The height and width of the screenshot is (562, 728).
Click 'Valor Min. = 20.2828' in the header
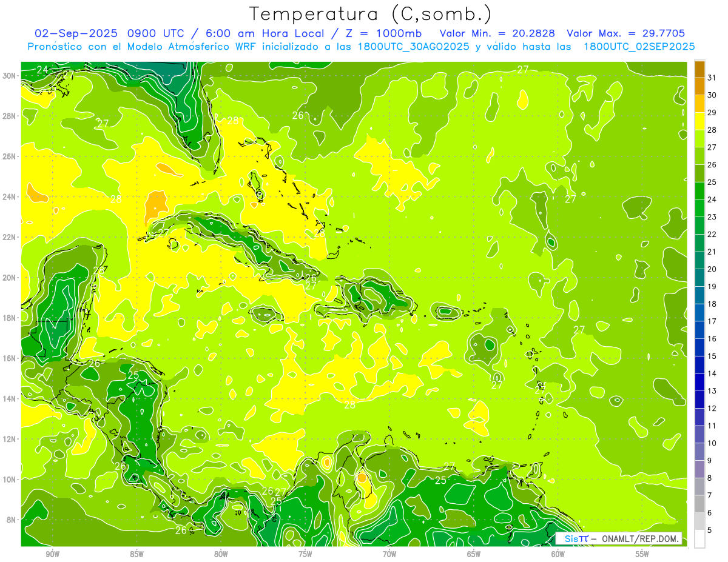497,33
